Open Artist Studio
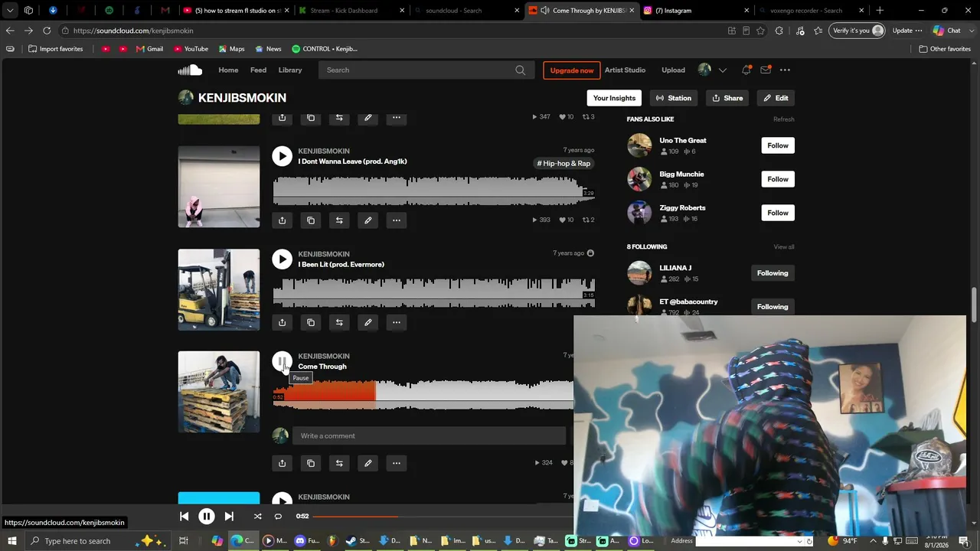The height and width of the screenshot is (551, 980). tap(625, 70)
